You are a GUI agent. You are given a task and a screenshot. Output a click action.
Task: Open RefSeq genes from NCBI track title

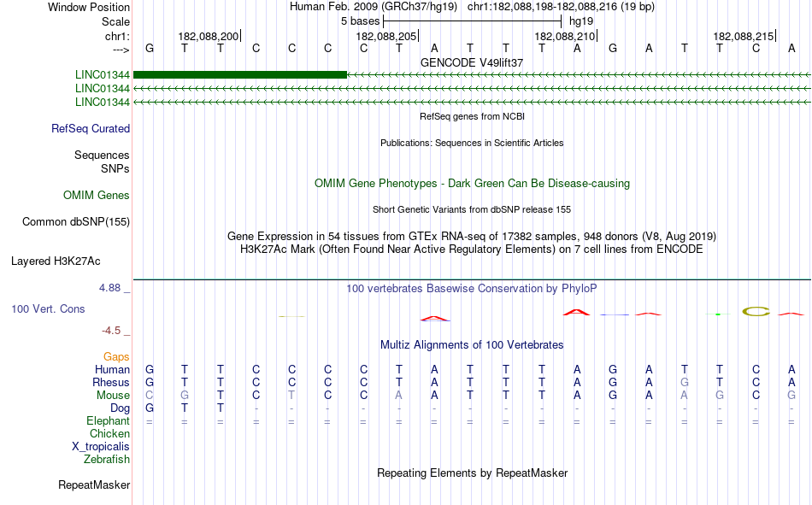(472, 116)
